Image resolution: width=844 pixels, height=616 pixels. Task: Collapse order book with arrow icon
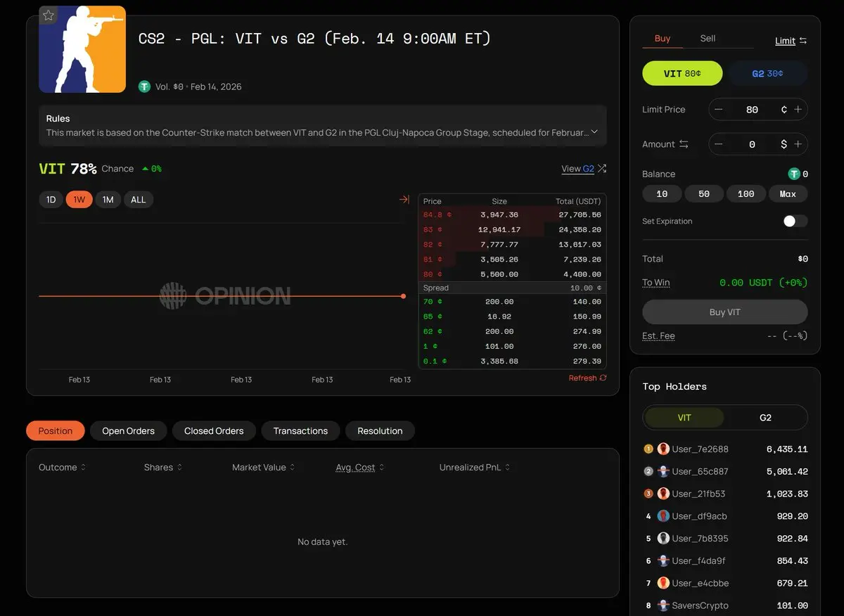(404, 200)
